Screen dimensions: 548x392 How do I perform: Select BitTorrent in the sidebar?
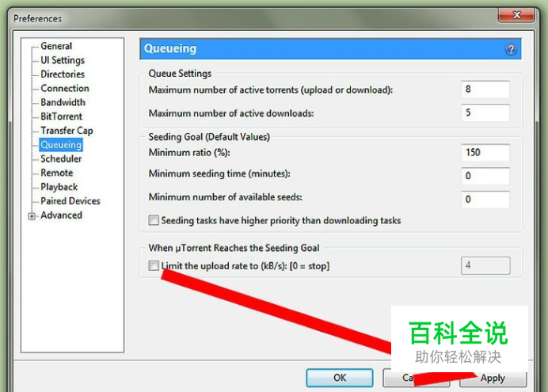click(61, 116)
